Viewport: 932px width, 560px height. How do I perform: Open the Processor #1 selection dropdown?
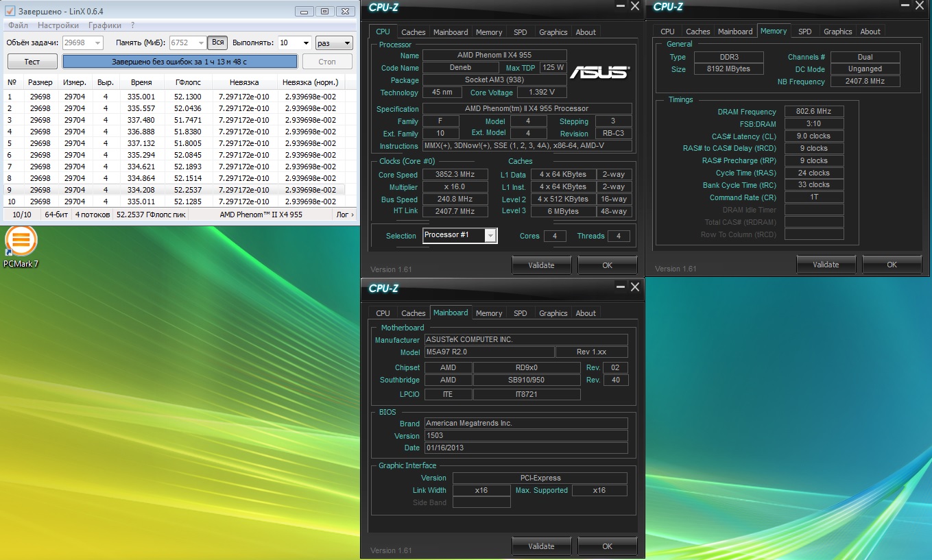[490, 236]
